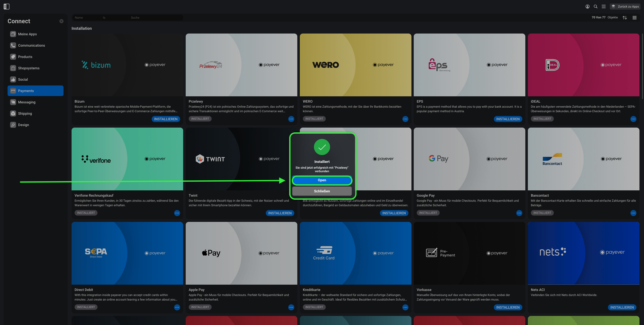Install the EPS payment app
This screenshot has width=644, height=325.
point(508,119)
